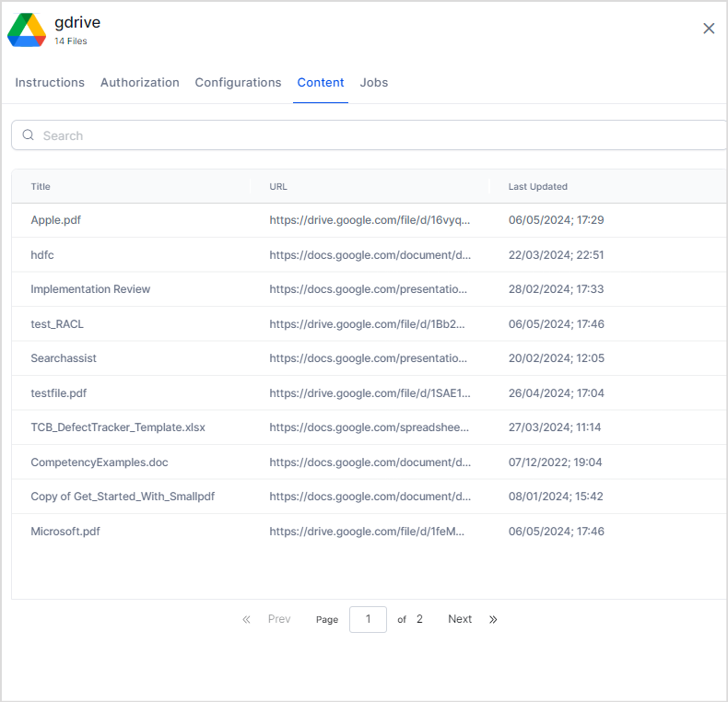Go to the Configurations tab
This screenshot has width=728, height=702.
coord(238,83)
